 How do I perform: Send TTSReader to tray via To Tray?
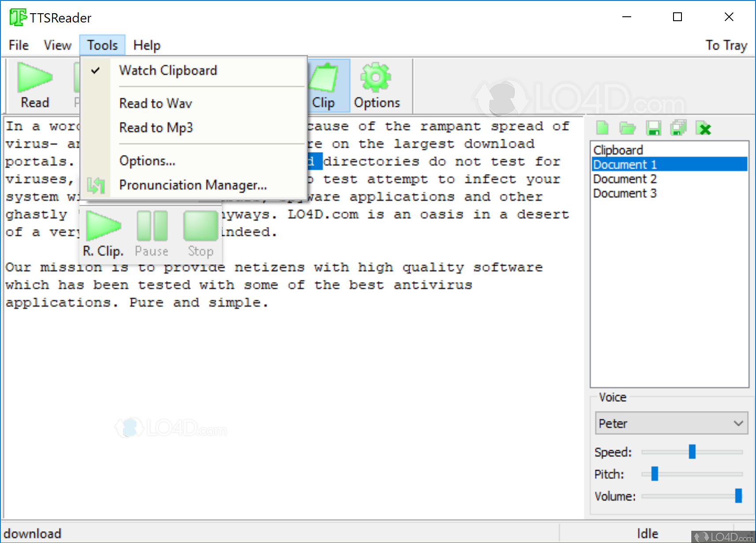pyautogui.click(x=726, y=45)
